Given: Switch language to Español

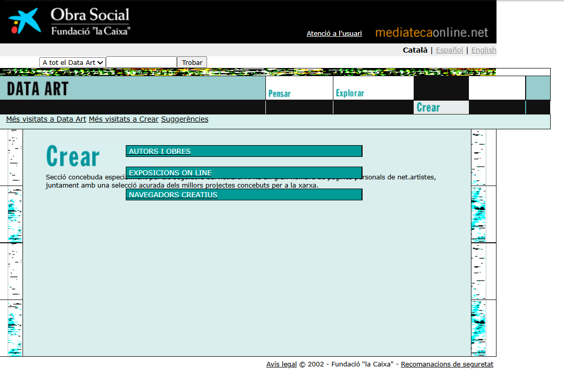Looking at the screenshot, I should [x=449, y=50].
